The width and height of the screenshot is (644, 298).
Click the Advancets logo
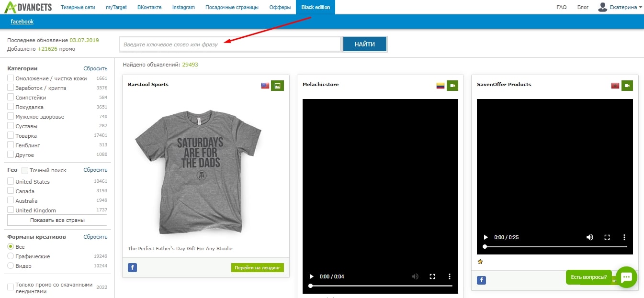[x=27, y=7]
